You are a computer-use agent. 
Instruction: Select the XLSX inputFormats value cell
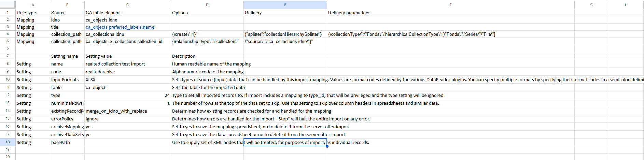[x=127, y=80]
